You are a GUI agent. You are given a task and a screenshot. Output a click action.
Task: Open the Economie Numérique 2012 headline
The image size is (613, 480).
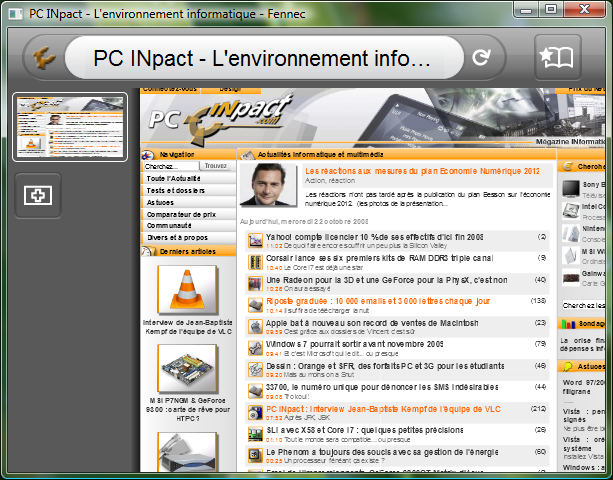[x=422, y=171]
